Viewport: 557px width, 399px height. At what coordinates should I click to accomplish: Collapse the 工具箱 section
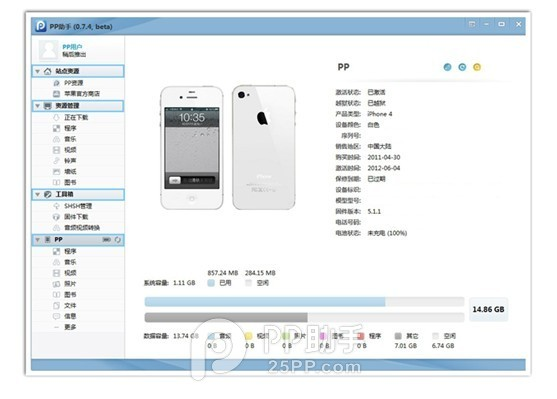tap(37, 194)
